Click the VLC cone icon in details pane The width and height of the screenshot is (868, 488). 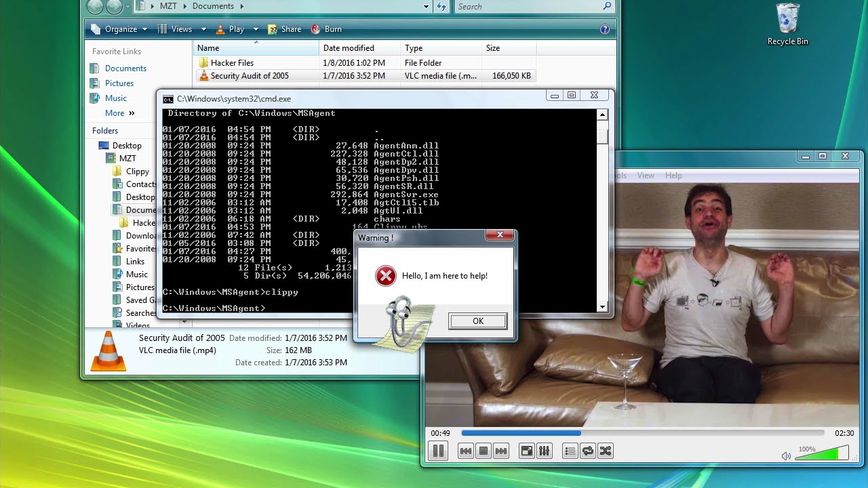pos(108,350)
